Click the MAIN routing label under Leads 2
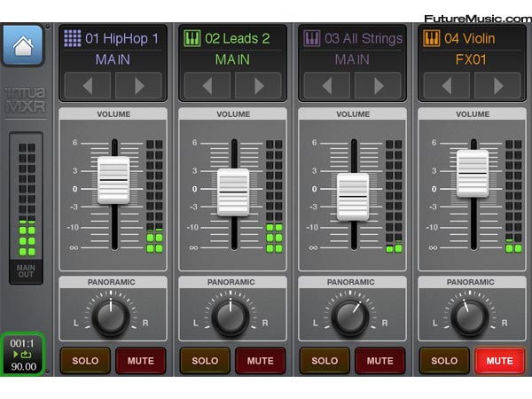Screen dimensions: 532x399 [232, 59]
